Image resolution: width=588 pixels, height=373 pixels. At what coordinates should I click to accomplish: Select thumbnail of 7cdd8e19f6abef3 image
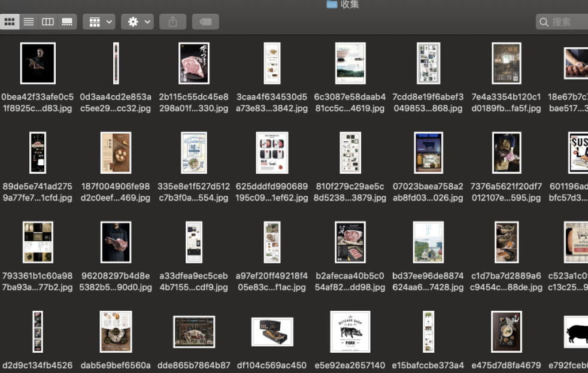428,63
